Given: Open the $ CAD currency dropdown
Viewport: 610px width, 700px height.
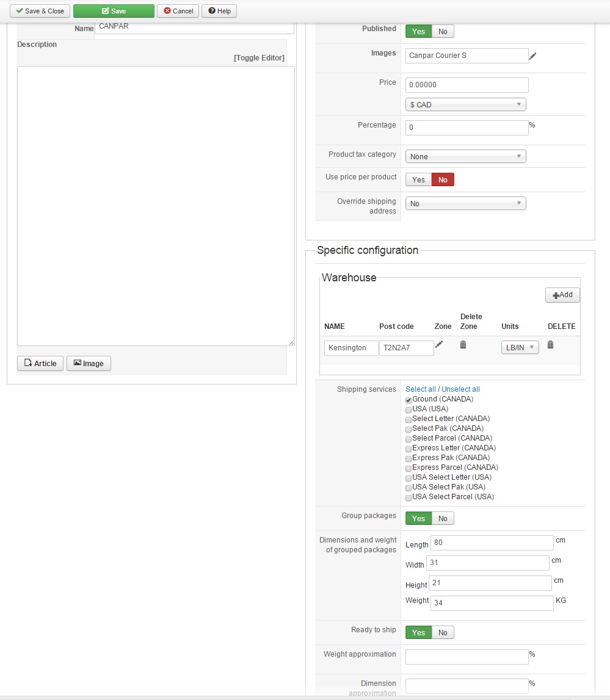Looking at the screenshot, I should click(x=466, y=105).
